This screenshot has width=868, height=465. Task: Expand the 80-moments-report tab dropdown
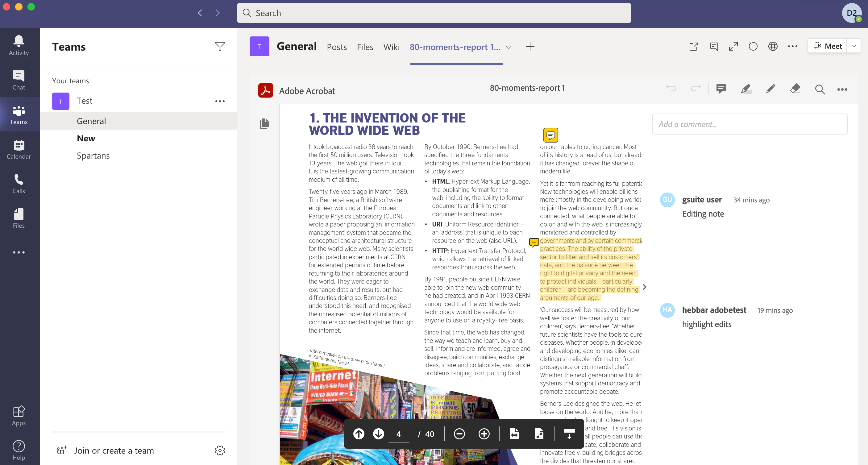[x=509, y=47]
